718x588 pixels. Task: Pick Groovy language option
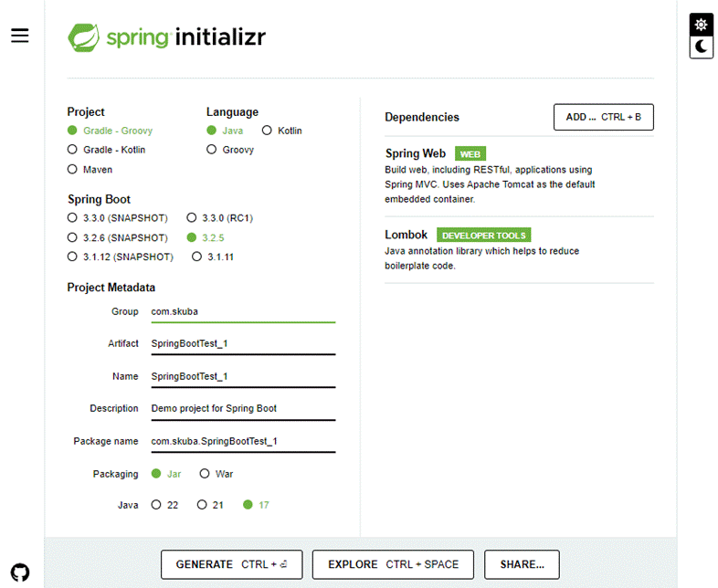[x=230, y=150]
